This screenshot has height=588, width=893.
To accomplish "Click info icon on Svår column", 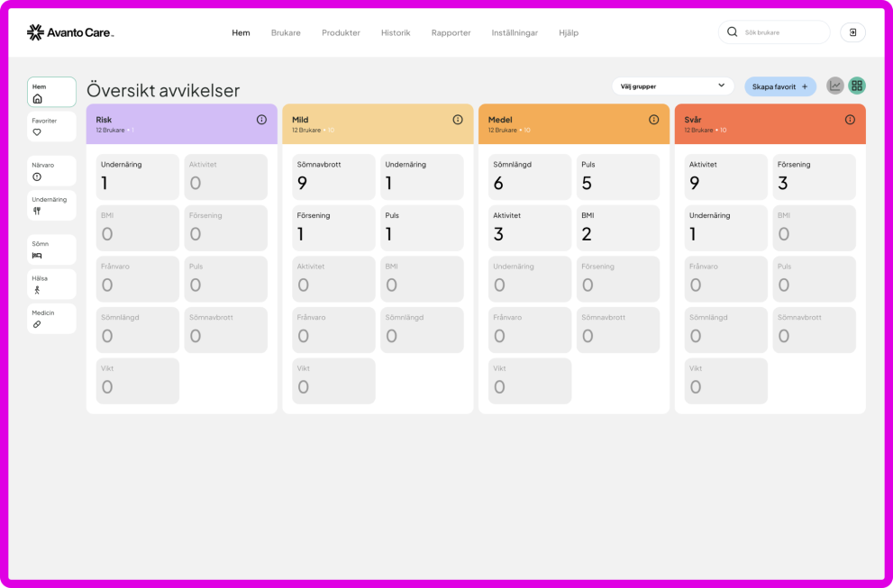I will pos(850,120).
